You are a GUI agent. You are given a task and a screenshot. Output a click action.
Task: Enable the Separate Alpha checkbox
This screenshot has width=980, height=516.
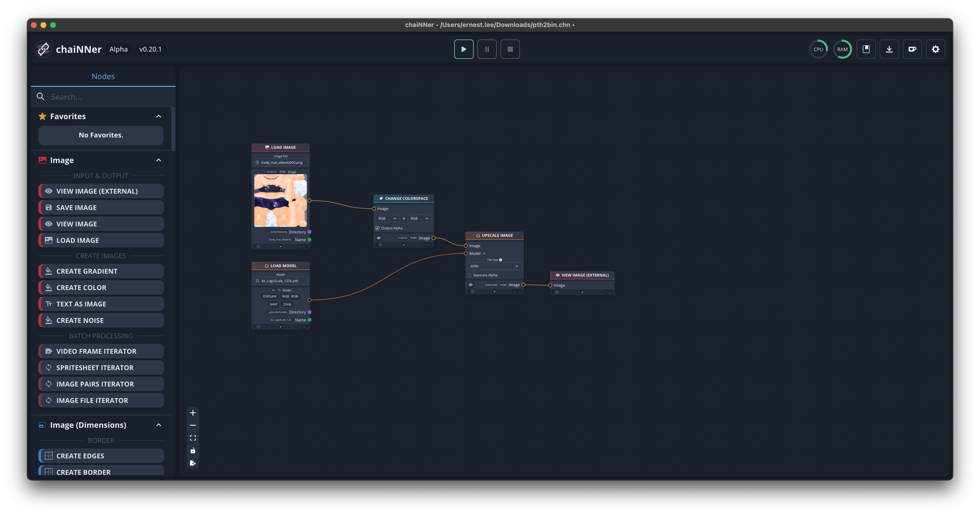pyautogui.click(x=470, y=275)
